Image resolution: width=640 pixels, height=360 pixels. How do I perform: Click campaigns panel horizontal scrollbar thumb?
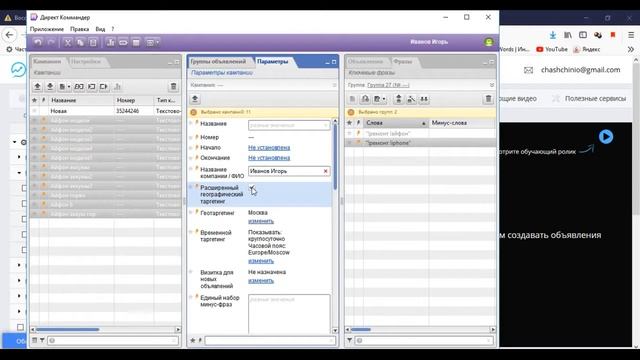[x=67, y=329]
